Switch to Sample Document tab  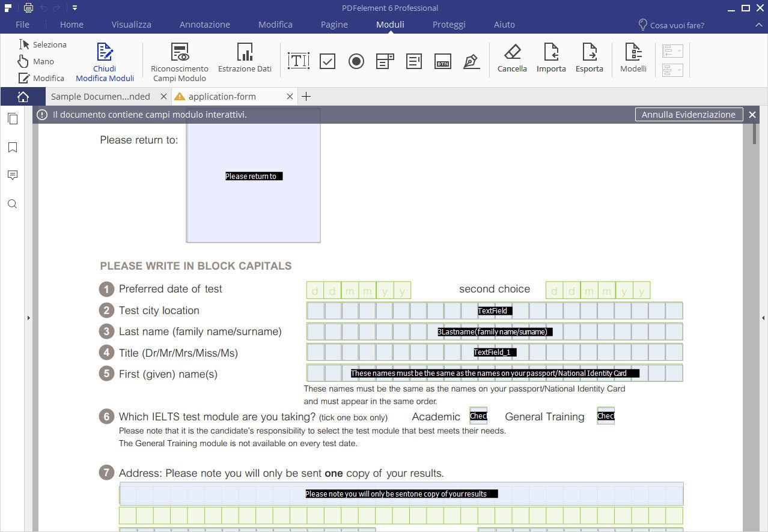100,96
